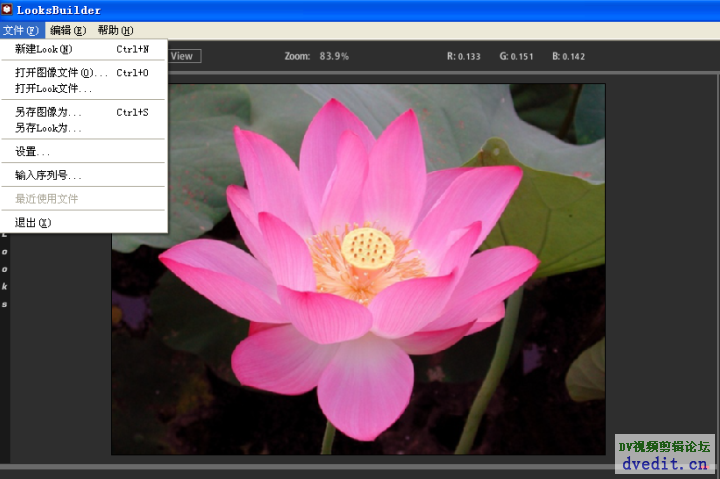
Task: Click the B: 0.142 readout
Action: pyautogui.click(x=568, y=56)
